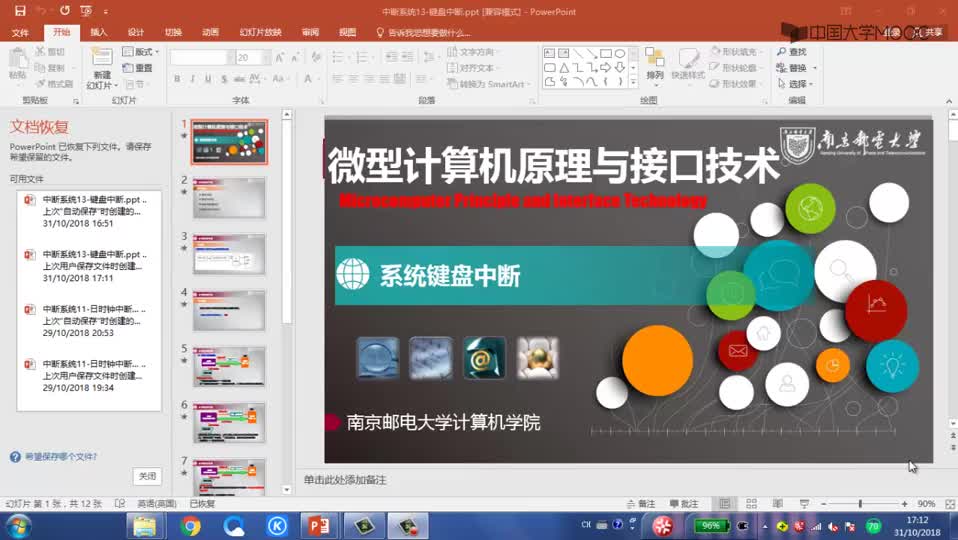Toggle Underline formatting
Image resolution: width=958 pixels, height=540 pixels.
[x=208, y=79]
